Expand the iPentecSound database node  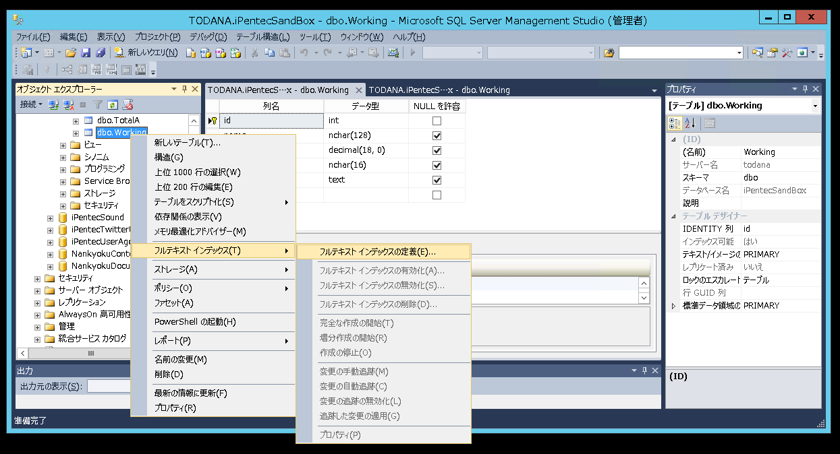point(50,218)
